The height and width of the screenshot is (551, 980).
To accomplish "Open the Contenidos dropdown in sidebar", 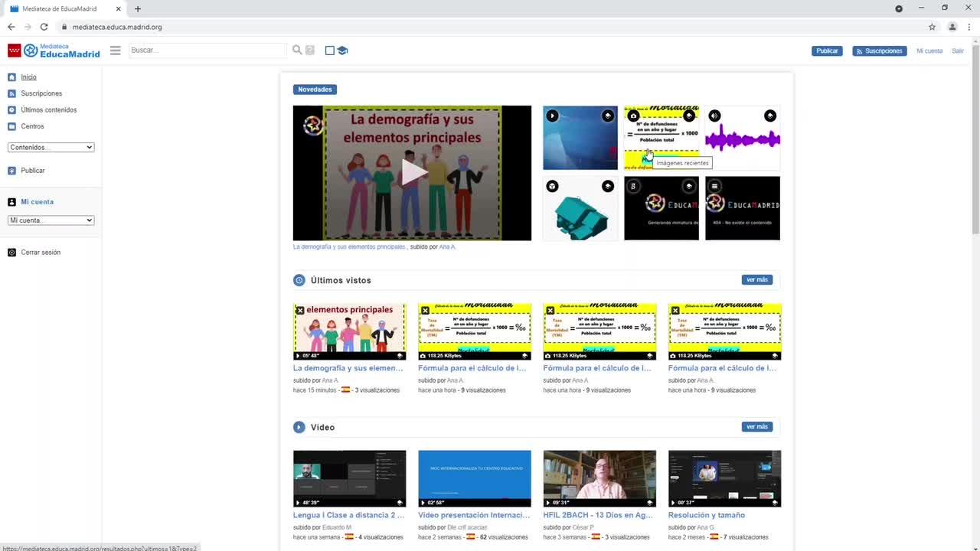I will click(51, 148).
